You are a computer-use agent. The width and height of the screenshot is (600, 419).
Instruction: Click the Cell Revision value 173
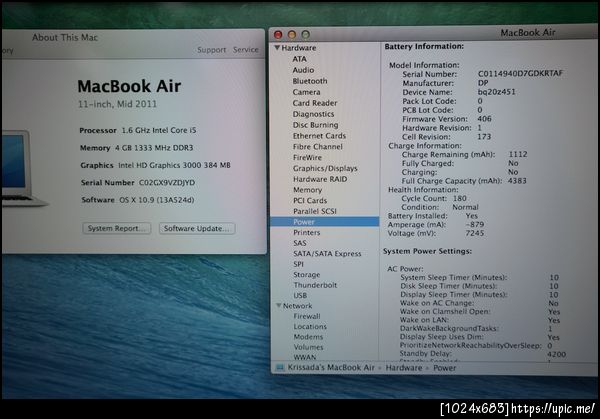[484, 137]
